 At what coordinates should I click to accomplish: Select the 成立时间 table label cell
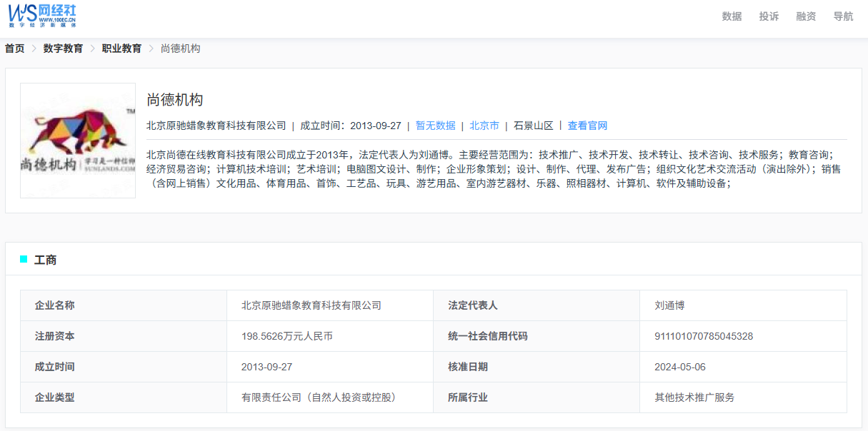pos(124,367)
